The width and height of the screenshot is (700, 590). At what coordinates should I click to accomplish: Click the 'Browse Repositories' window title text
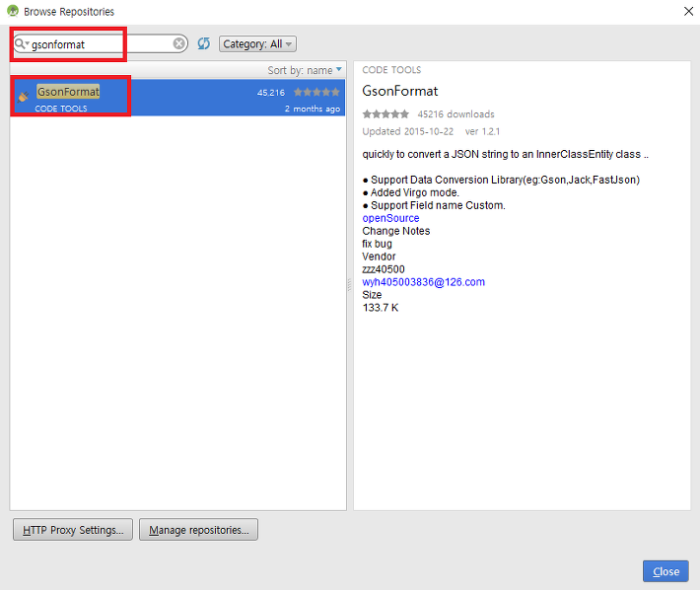[69, 12]
